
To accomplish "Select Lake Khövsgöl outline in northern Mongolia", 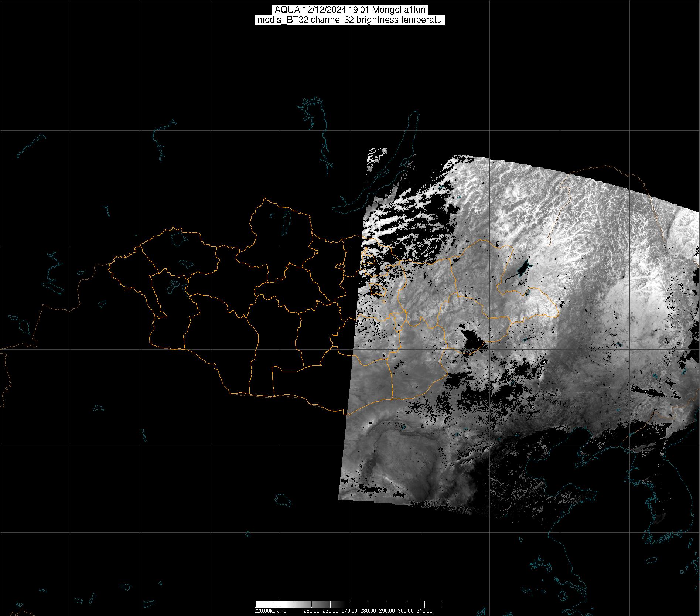I will [x=286, y=220].
